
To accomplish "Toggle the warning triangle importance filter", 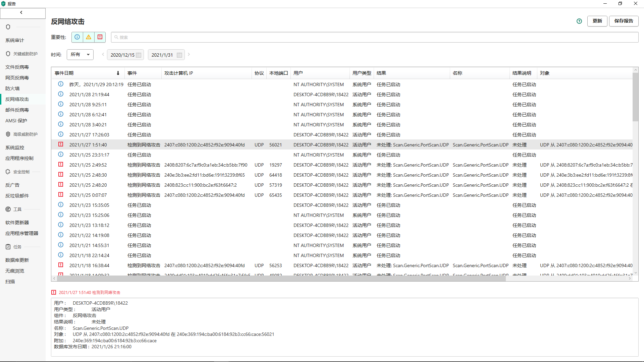I will click(89, 37).
